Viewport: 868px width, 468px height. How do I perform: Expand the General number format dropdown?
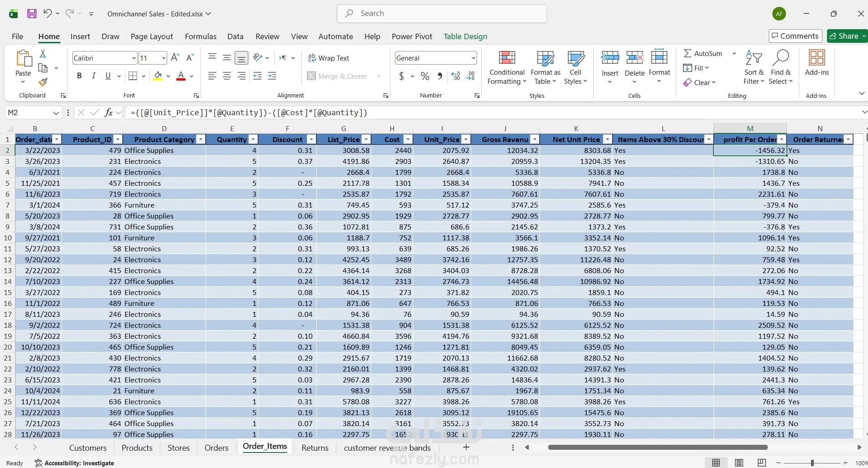(x=473, y=58)
